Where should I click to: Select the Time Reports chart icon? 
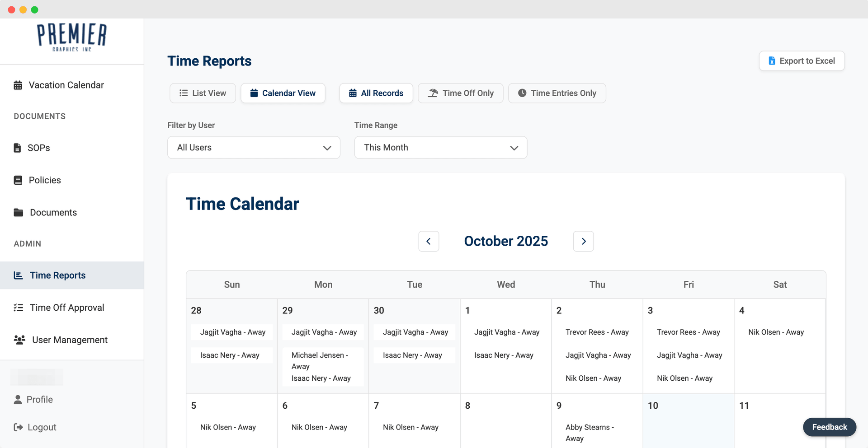pos(18,275)
